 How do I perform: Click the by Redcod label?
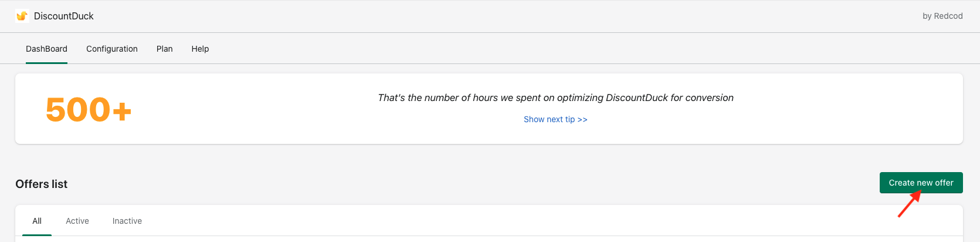pos(942,16)
